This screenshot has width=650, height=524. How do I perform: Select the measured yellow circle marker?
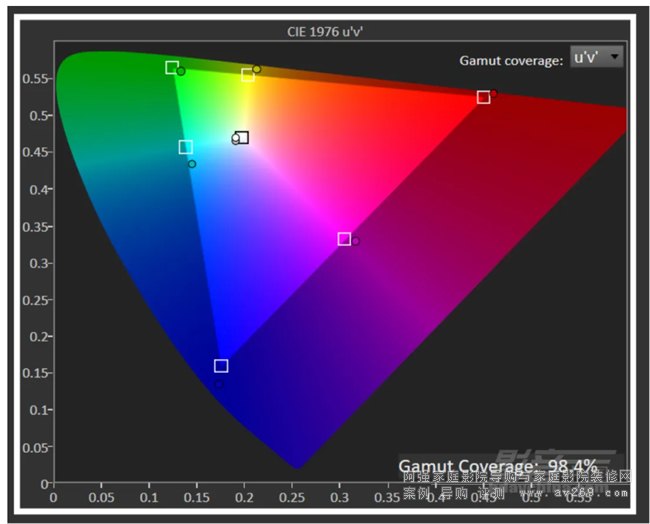[x=257, y=70]
